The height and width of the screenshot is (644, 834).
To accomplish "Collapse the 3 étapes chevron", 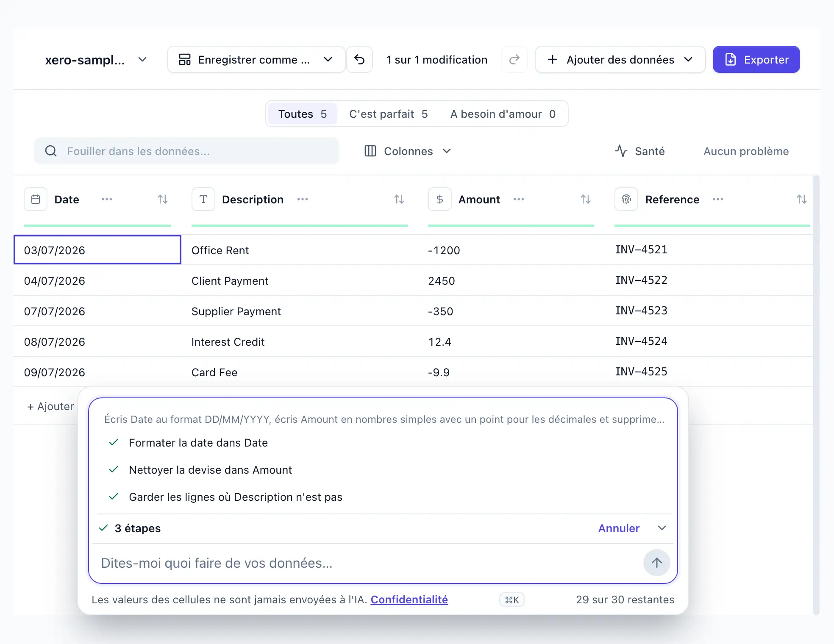I will coord(662,528).
